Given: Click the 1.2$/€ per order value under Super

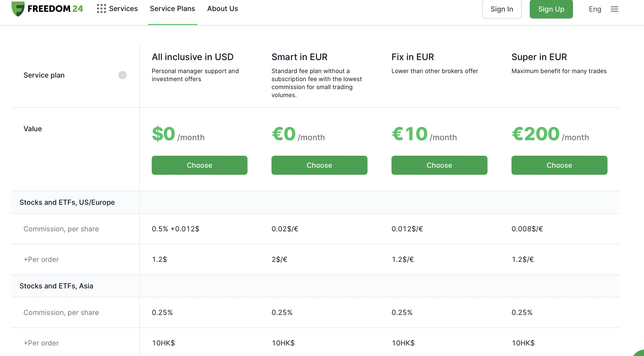Looking at the screenshot, I should pyautogui.click(x=522, y=259).
